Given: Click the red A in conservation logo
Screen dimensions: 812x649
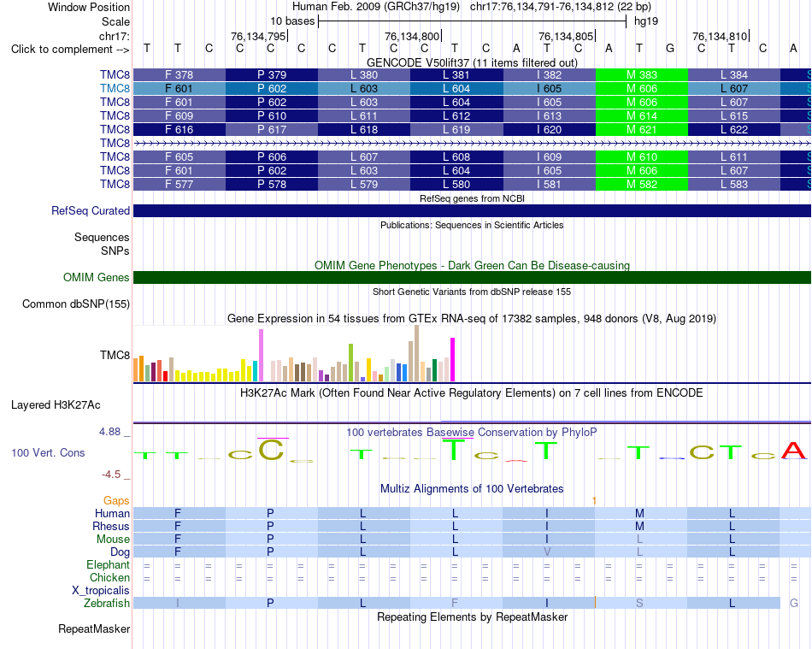Looking at the screenshot, I should click(794, 451).
